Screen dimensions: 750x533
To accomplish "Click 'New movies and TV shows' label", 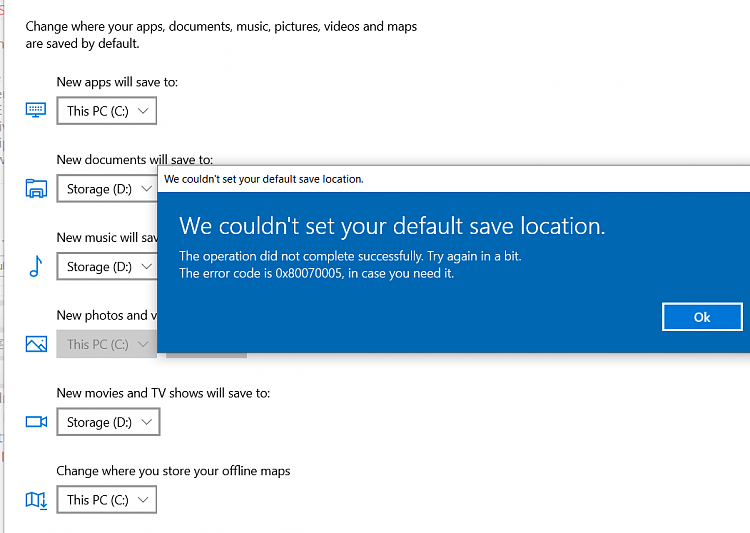I will 163,393.
